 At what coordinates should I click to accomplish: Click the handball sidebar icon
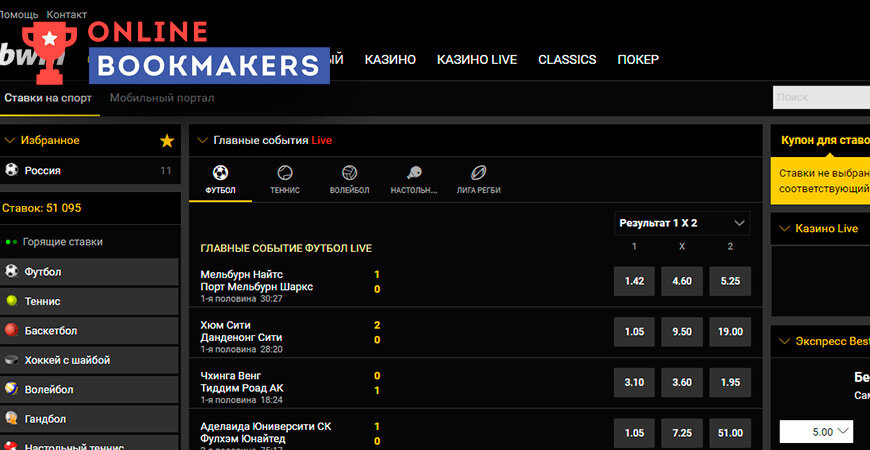[x=12, y=418]
